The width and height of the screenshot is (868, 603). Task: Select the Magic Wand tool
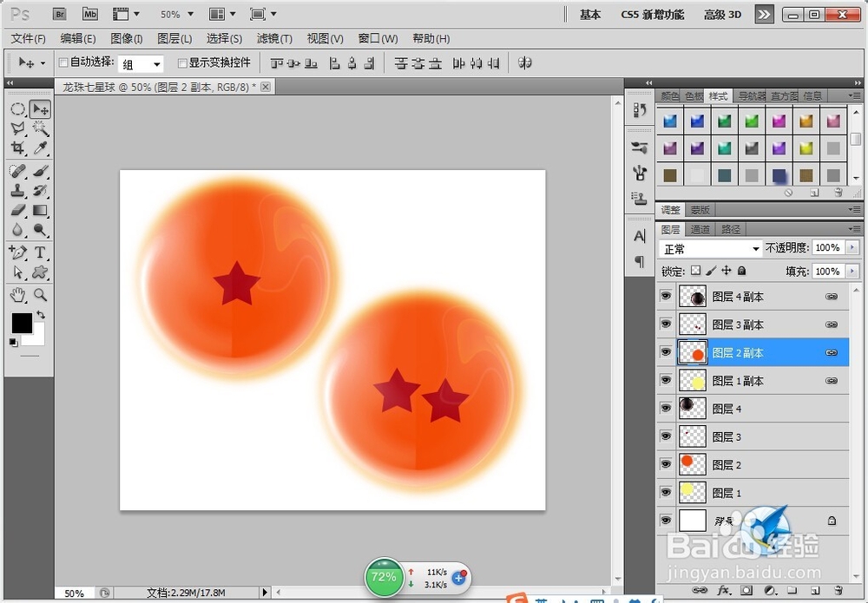40,128
